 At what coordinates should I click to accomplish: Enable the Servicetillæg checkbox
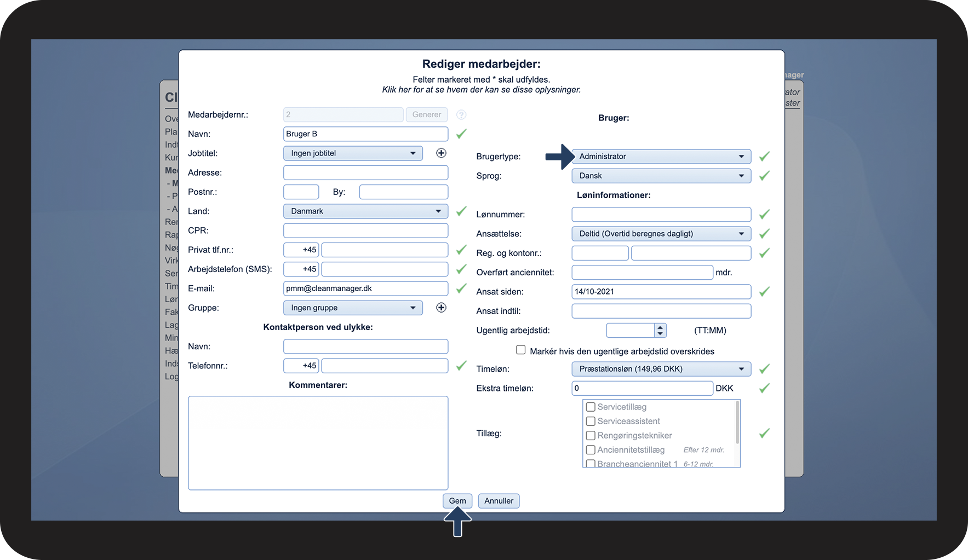tap(591, 407)
